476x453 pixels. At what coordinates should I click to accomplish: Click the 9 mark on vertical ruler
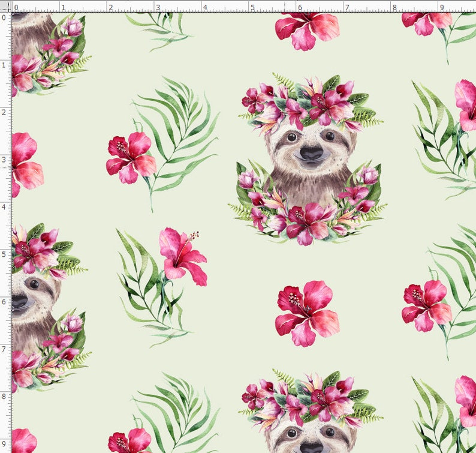pos(4,444)
